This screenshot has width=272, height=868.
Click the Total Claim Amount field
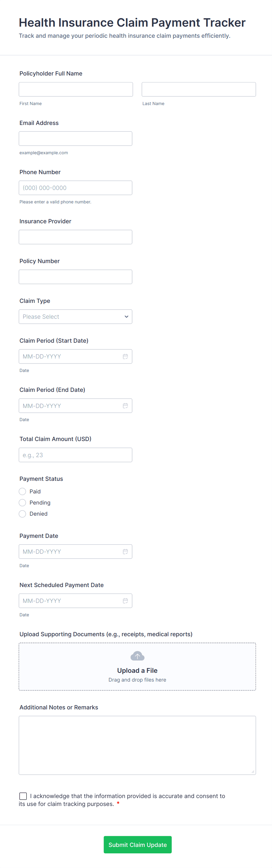click(75, 455)
